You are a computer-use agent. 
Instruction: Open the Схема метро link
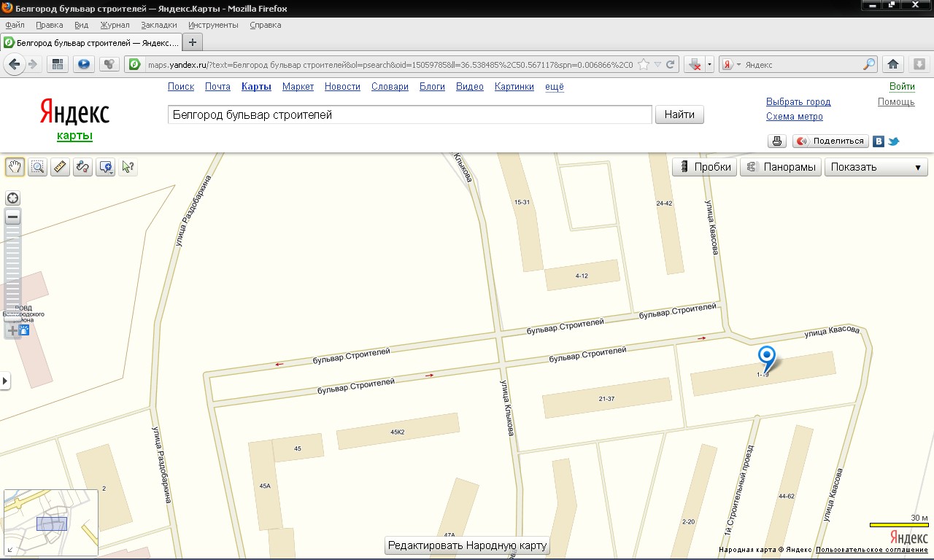point(795,117)
